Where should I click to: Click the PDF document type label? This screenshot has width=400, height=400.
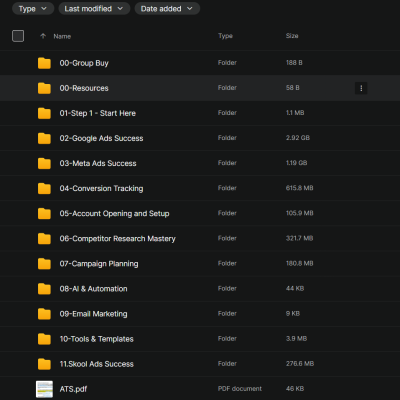point(240,389)
